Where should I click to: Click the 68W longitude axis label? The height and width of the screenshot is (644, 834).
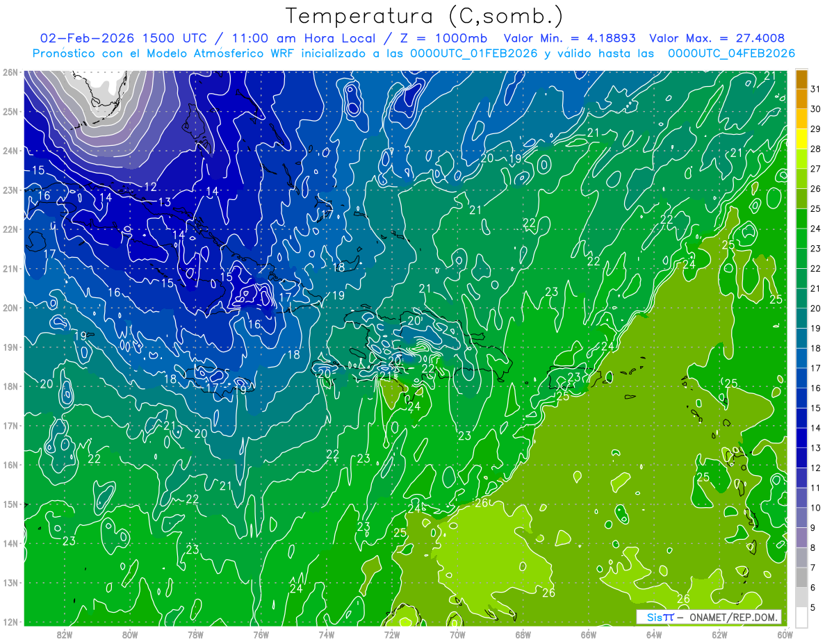coord(523,634)
